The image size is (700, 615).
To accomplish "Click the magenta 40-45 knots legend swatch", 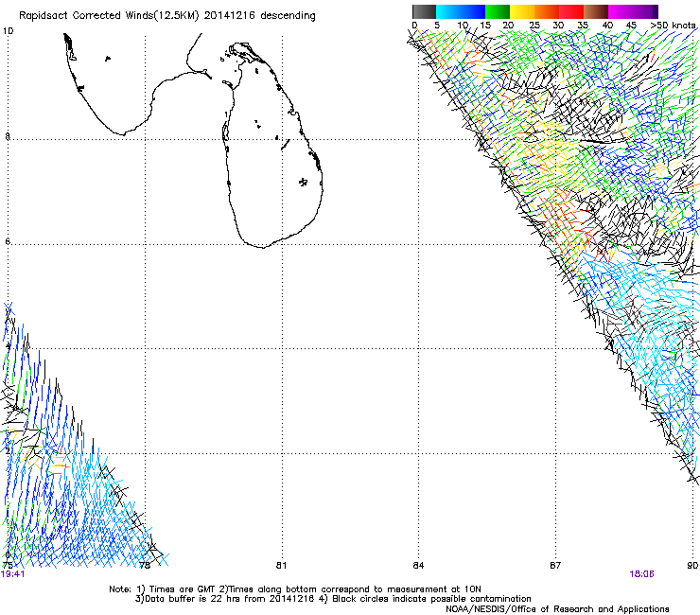I will [x=621, y=11].
